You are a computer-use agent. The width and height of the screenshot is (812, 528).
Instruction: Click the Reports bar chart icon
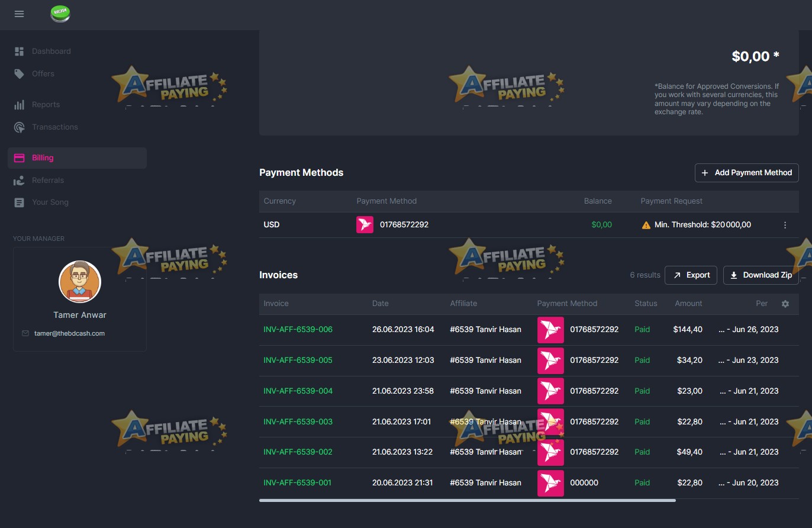(x=19, y=105)
